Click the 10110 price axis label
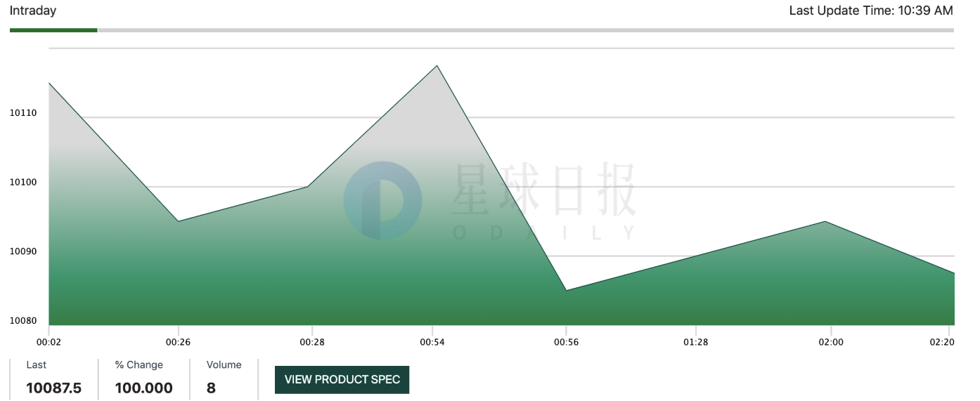Screen dimensions: 980x401 pos(22,113)
